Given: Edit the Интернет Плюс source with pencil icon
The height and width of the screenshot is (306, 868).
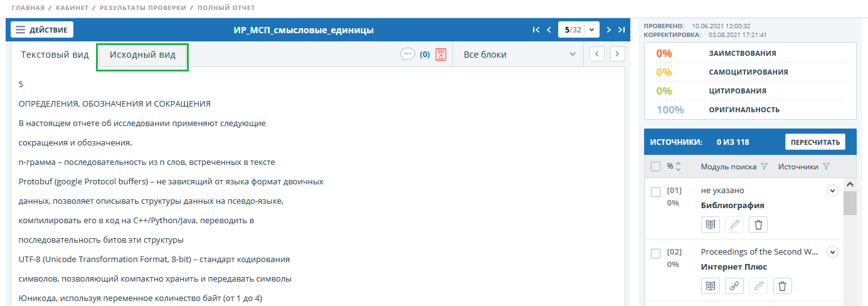Looking at the screenshot, I should coord(758,286).
